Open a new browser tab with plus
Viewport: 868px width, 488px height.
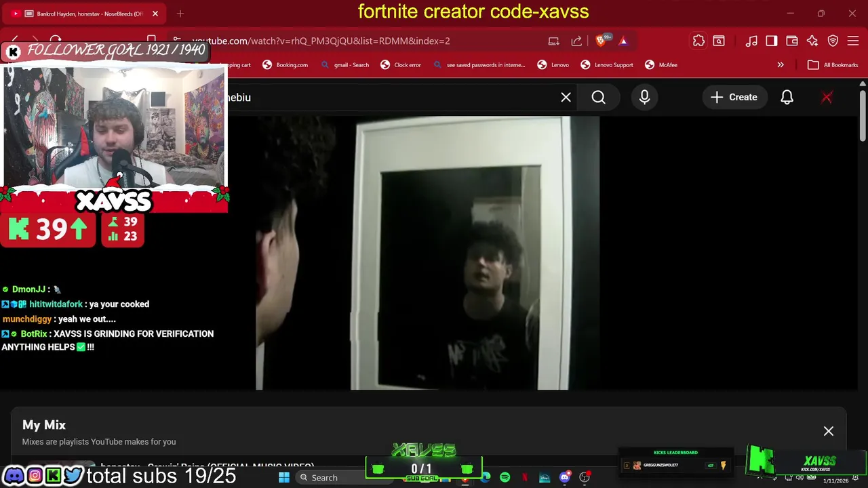click(x=180, y=14)
